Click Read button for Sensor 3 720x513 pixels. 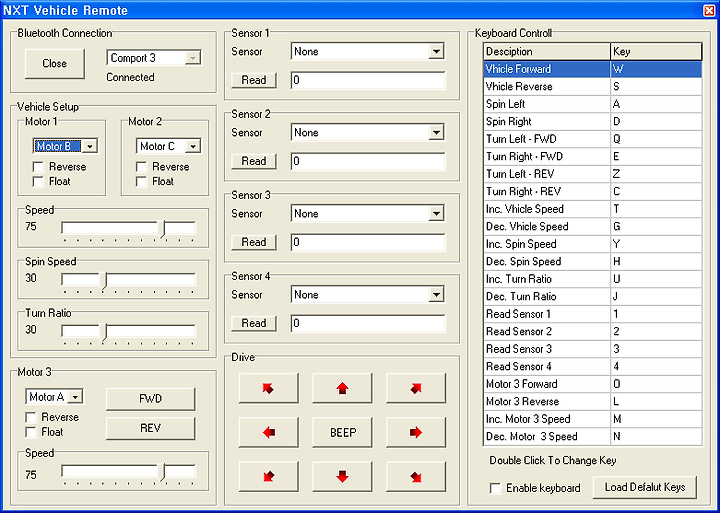tap(254, 242)
